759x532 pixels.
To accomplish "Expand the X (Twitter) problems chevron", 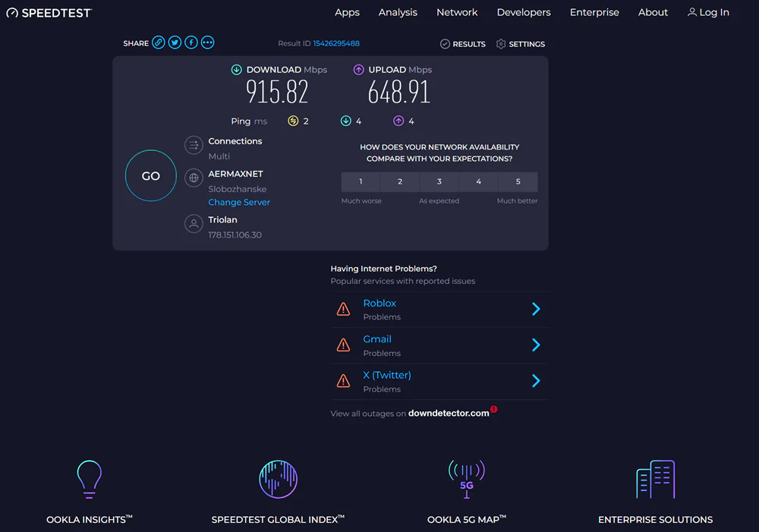I will pos(536,381).
